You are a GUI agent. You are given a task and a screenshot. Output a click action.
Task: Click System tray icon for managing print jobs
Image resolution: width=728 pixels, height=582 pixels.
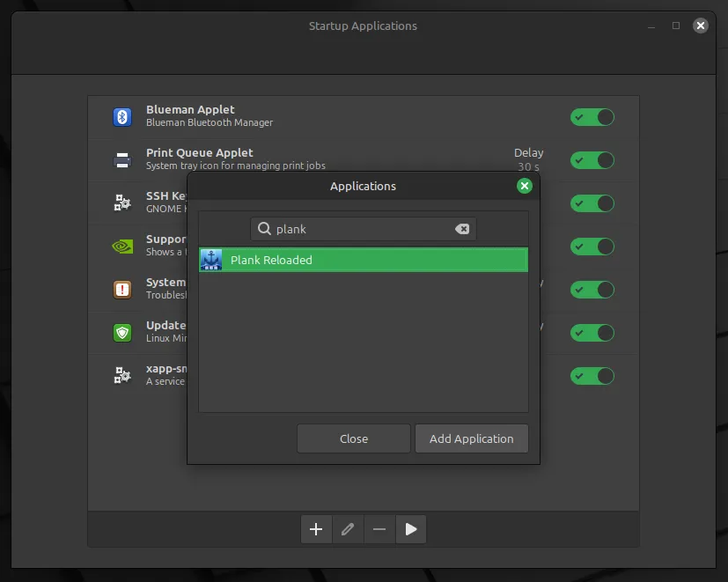tap(236, 166)
